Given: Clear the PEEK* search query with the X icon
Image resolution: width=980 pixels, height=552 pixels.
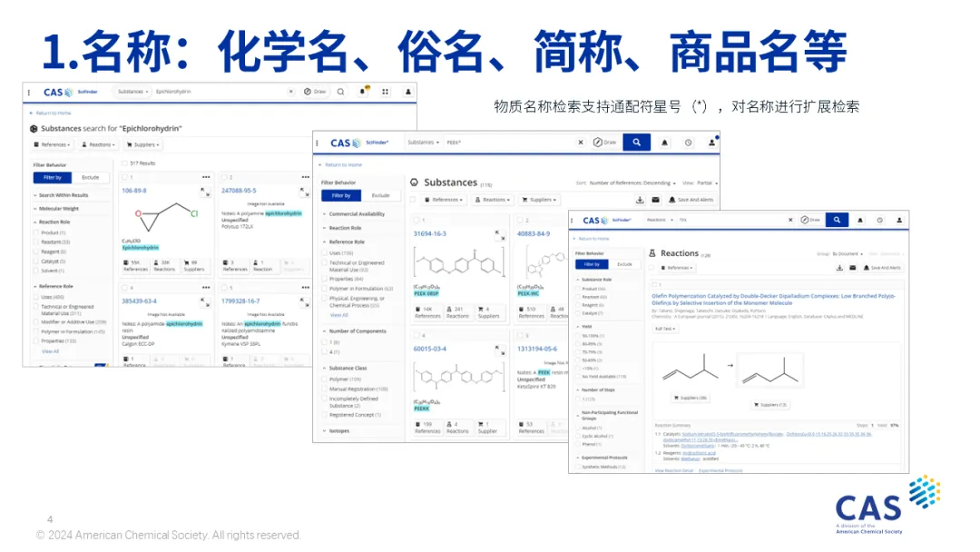Looking at the screenshot, I should [x=581, y=143].
